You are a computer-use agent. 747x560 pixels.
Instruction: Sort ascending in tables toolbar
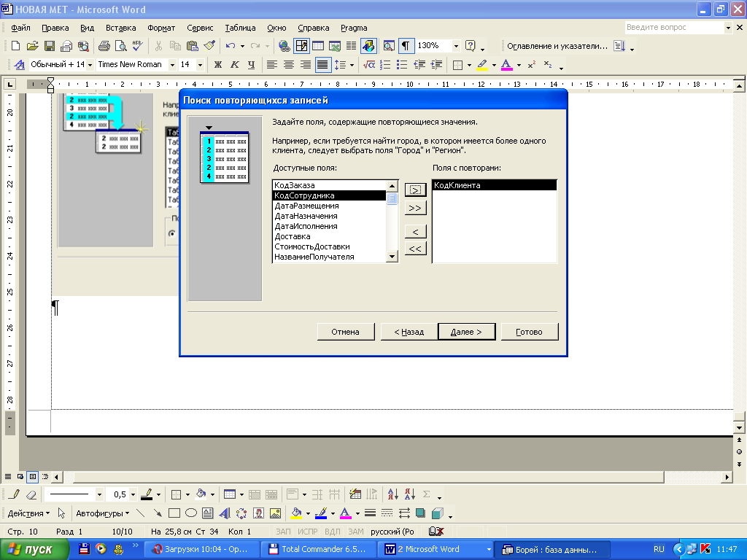[392, 494]
